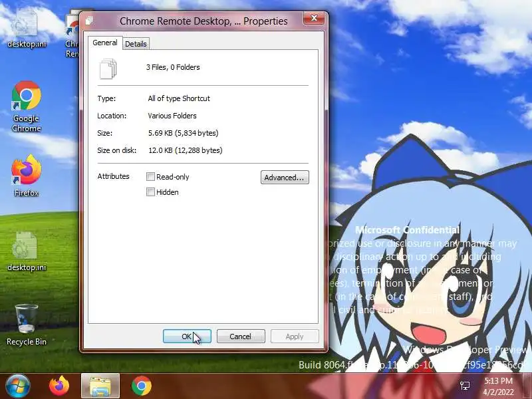Click size value '5.69 KB (5,834 bytes)'
532x399 pixels.
pos(184,133)
